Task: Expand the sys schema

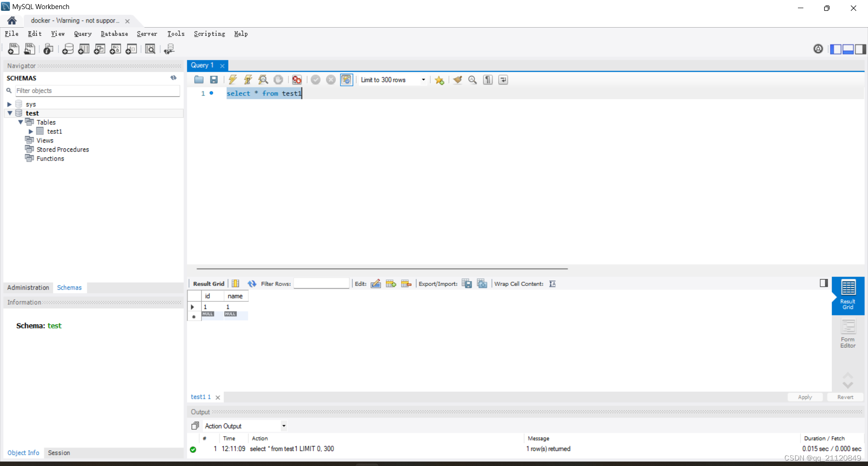Action: point(9,104)
